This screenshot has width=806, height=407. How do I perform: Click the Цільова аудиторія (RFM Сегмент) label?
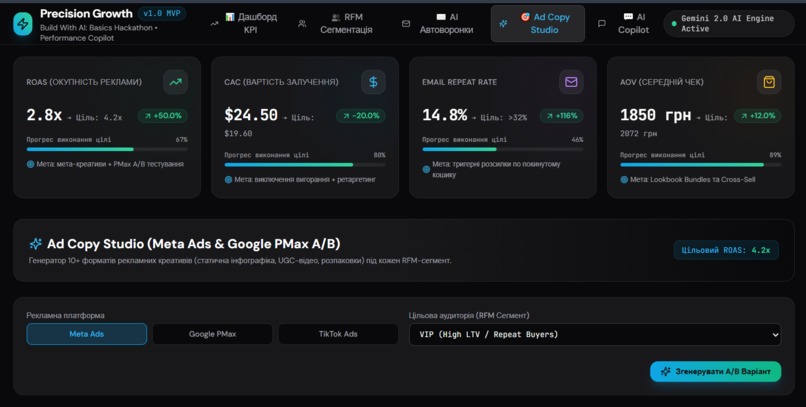coord(469,316)
